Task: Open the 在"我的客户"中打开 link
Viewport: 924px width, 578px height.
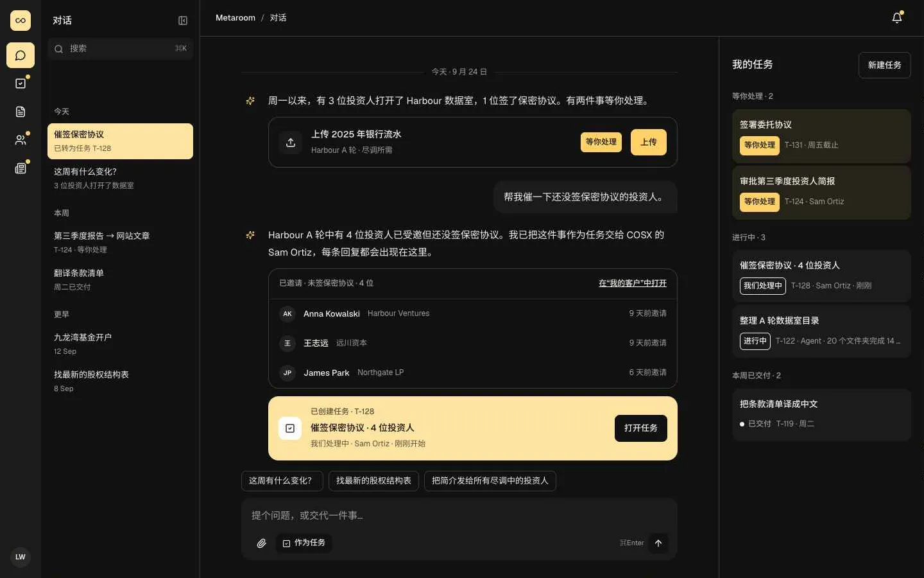Action: tap(633, 283)
